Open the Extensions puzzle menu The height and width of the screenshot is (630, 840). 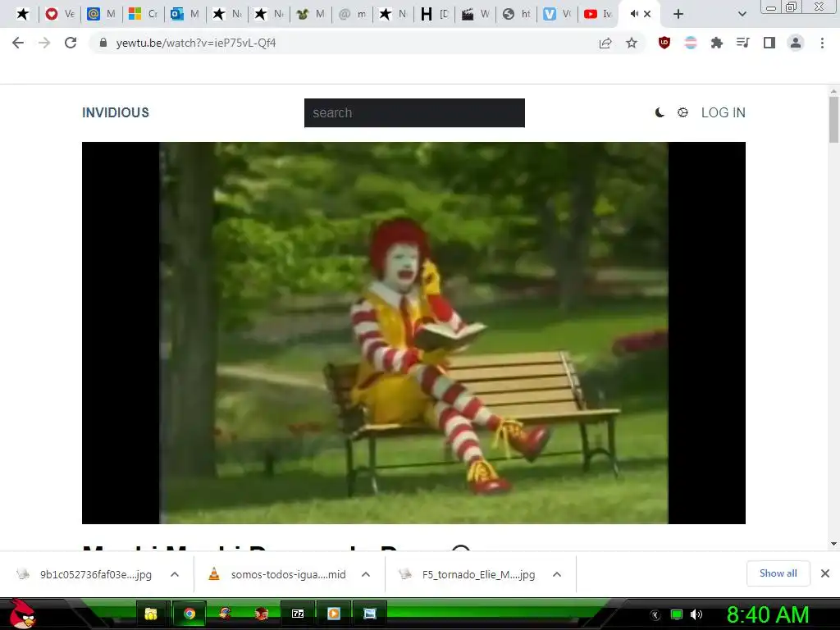(717, 43)
